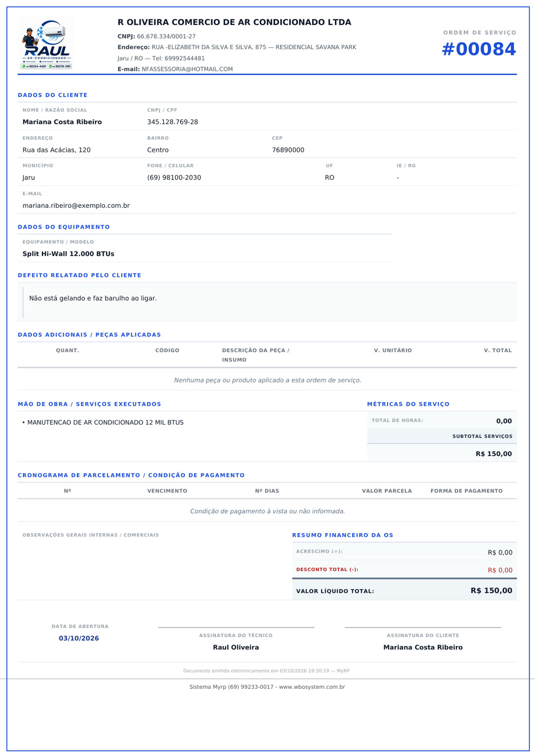Image resolution: width=535 pixels, height=756 pixels.
Task: Click 'Condição de pagamento à vista ou não informada.'
Action: [267, 511]
